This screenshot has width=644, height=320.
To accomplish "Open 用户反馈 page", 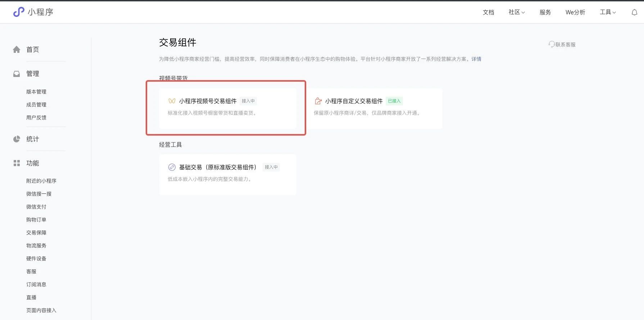I will 36,118.
